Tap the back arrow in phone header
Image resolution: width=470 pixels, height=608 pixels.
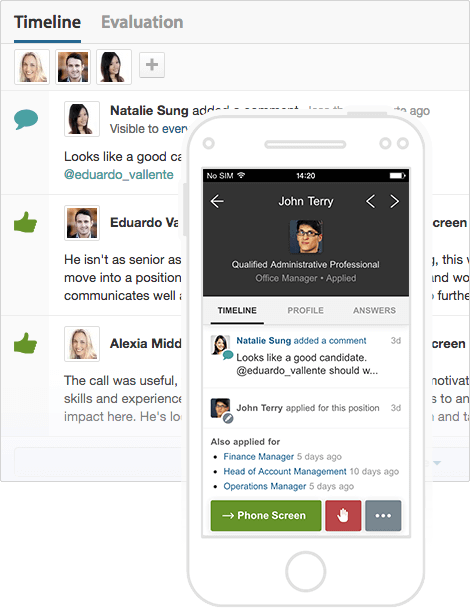(x=217, y=201)
